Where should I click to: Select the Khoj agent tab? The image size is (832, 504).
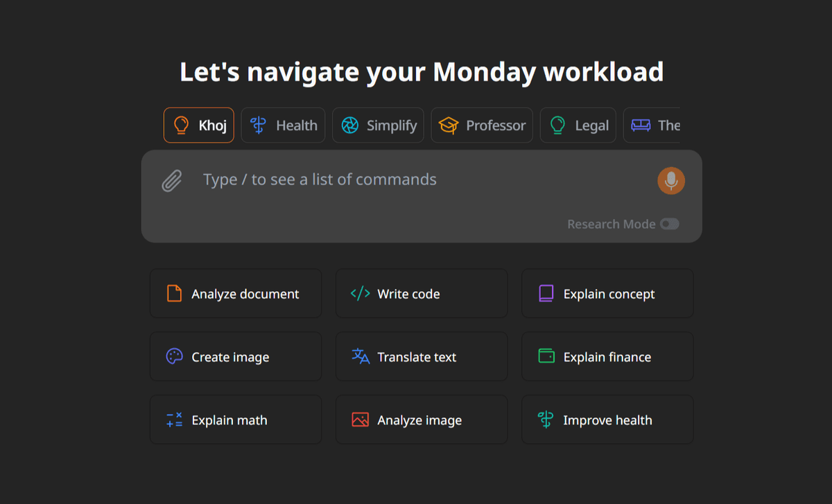(x=198, y=125)
